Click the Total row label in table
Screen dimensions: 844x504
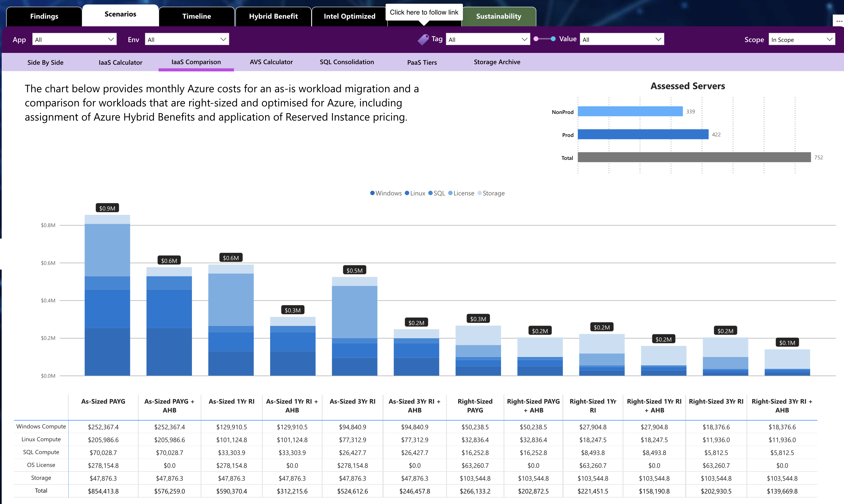click(x=41, y=491)
